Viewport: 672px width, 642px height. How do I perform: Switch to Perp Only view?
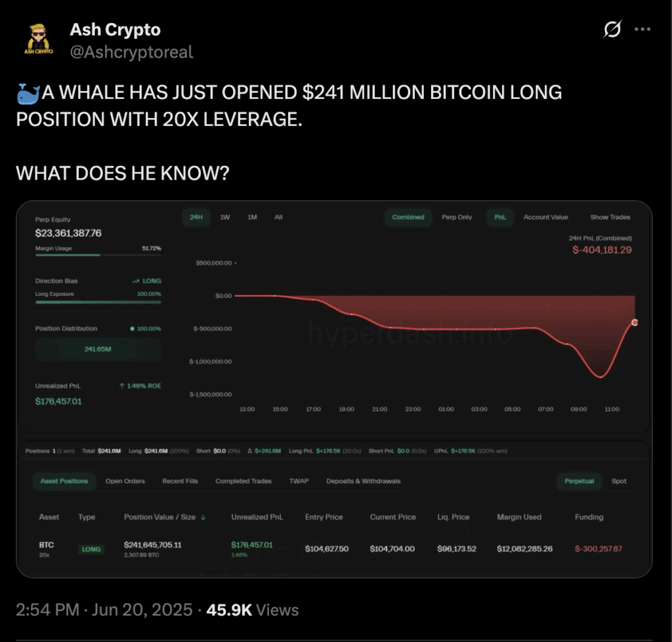[x=457, y=217]
